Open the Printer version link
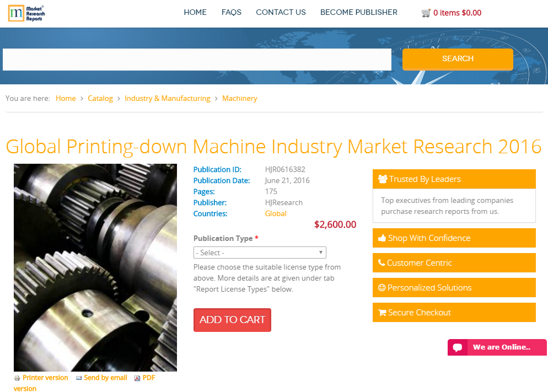The height and width of the screenshot is (392, 548). tap(45, 378)
